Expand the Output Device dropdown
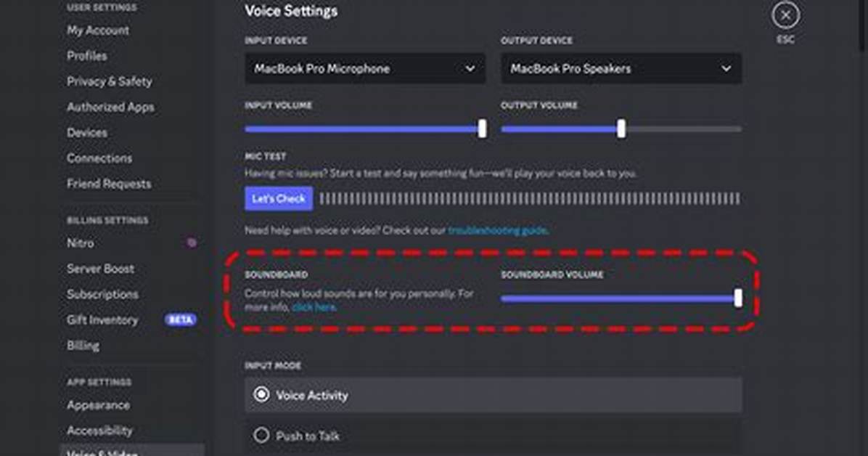The width and height of the screenshot is (868, 456). pyautogui.click(x=621, y=69)
